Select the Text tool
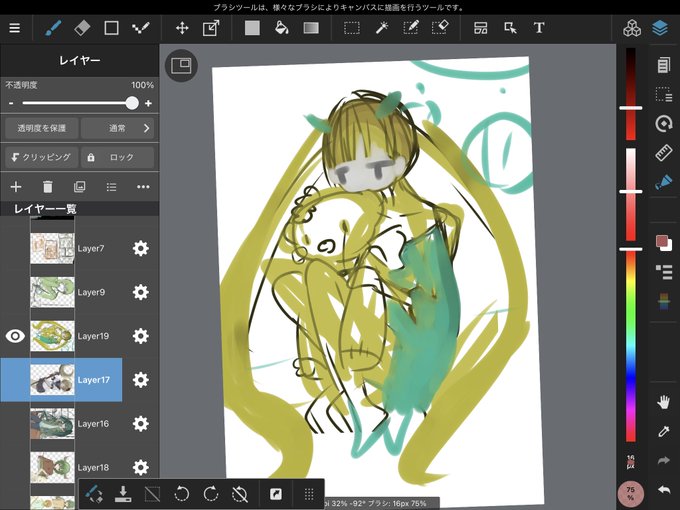This screenshot has width=680, height=510. pyautogui.click(x=539, y=28)
